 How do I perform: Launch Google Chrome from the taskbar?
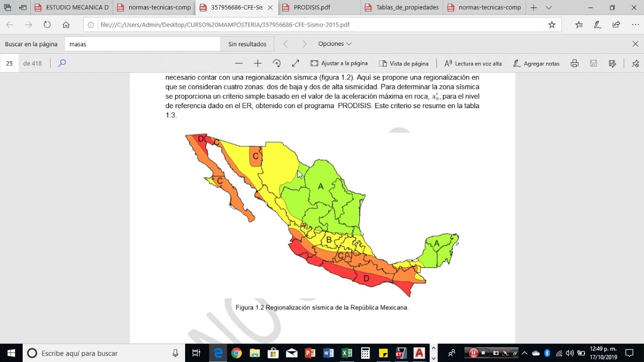(236, 353)
